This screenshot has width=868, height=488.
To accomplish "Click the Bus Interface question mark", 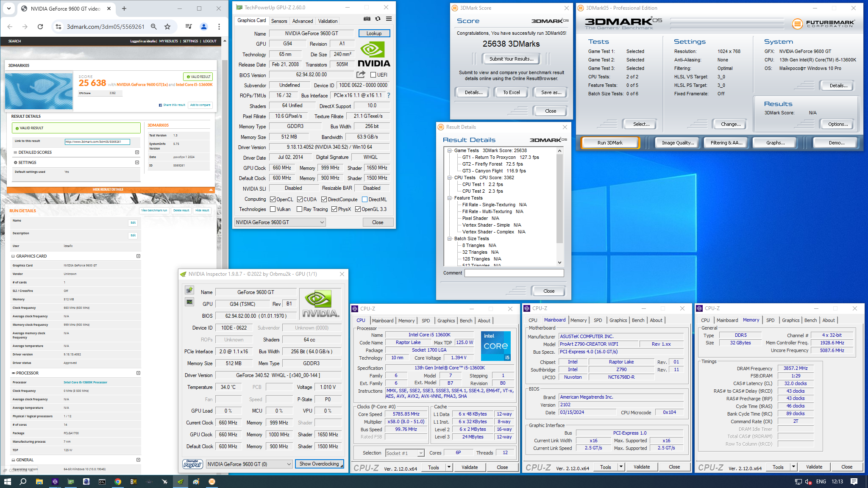I will pos(389,95).
